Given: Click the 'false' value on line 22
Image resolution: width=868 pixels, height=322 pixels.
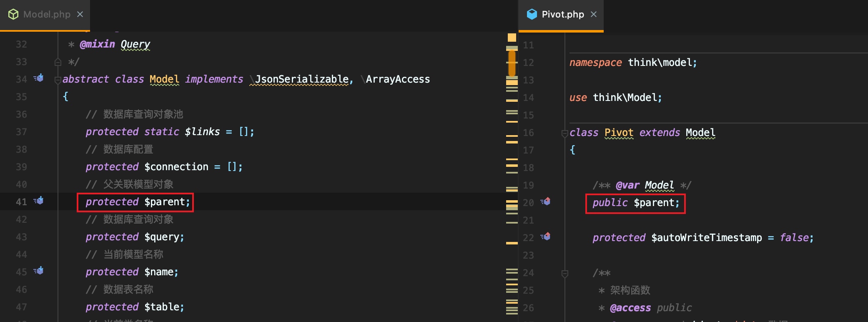Looking at the screenshot, I should (x=794, y=238).
